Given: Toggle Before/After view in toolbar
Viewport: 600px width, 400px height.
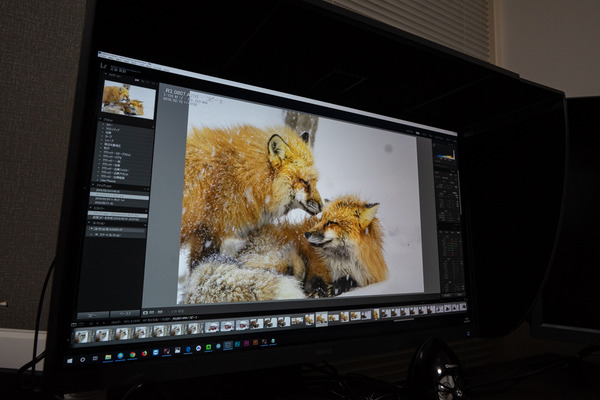Looking at the screenshot, I should point(160,312).
